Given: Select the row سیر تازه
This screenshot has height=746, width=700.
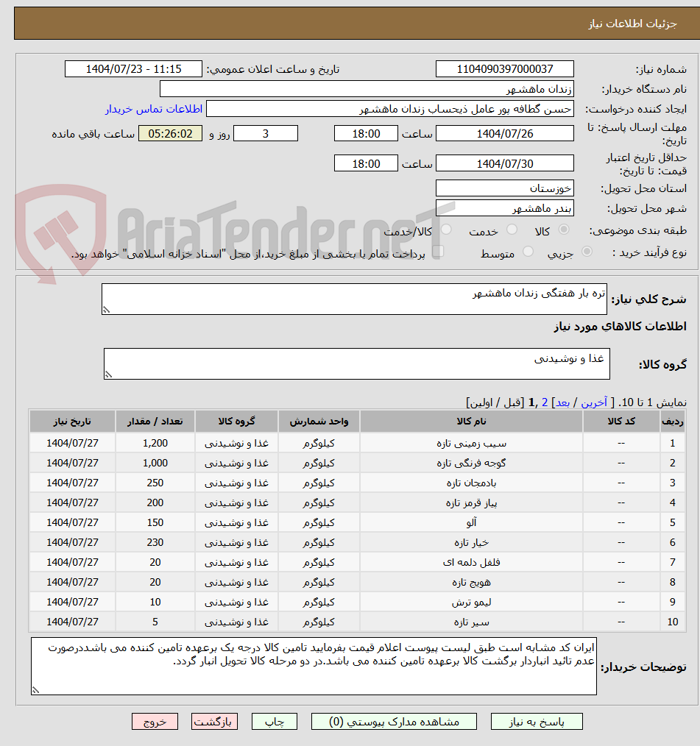Looking at the screenshot, I should pyautogui.click(x=358, y=622).
